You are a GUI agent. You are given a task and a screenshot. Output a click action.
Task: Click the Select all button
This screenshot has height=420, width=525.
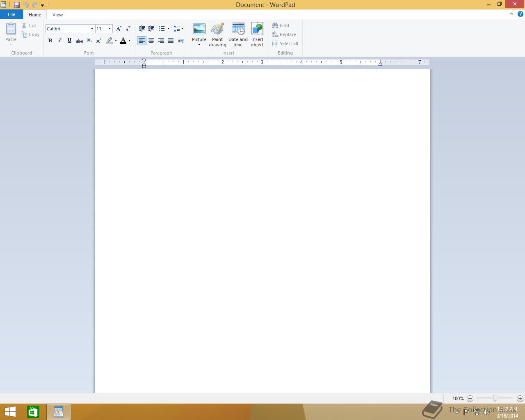point(285,43)
